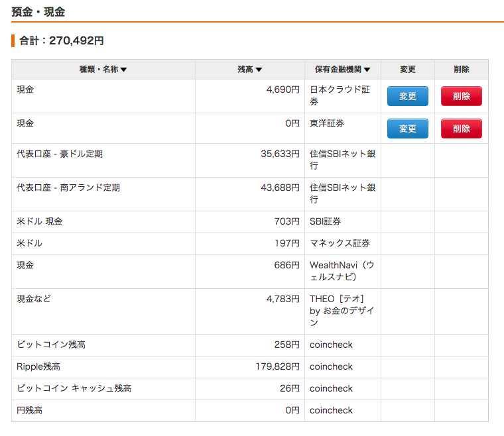Click 変更 button for 日本クラウド証券 row
The image size is (504, 436).
pos(408,96)
